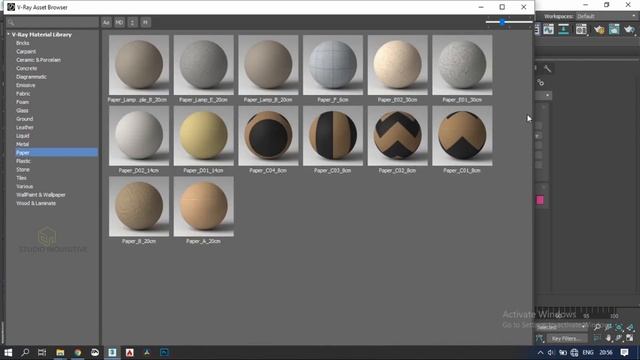Show hidden system tray icons

[x=540, y=352]
